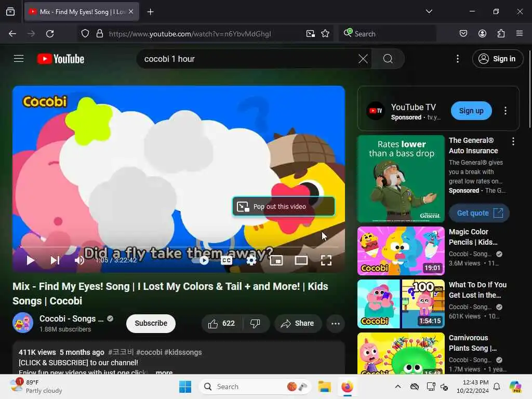Image resolution: width=532 pixels, height=399 pixels.
Task: Close the Mix - Find My Eyes tab
Action: click(131, 12)
